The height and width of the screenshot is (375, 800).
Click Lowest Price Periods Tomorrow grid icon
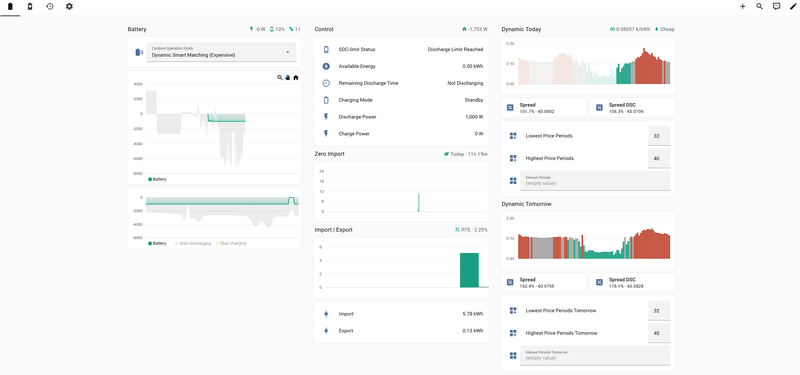pyautogui.click(x=513, y=311)
